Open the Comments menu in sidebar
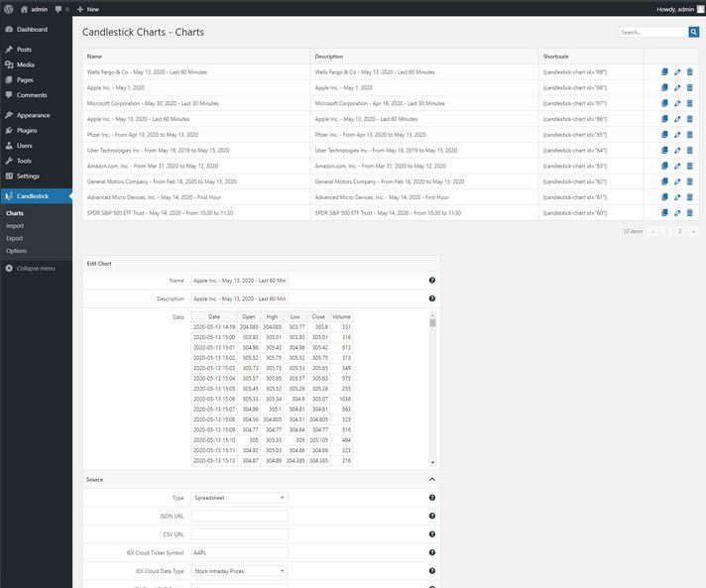The height and width of the screenshot is (588, 706). [x=36, y=95]
